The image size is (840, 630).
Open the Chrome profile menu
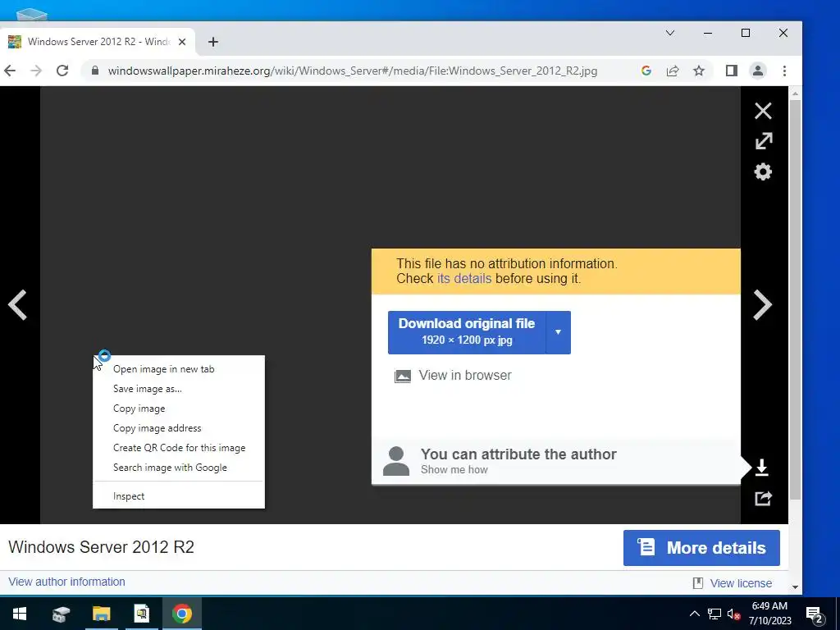tap(757, 71)
